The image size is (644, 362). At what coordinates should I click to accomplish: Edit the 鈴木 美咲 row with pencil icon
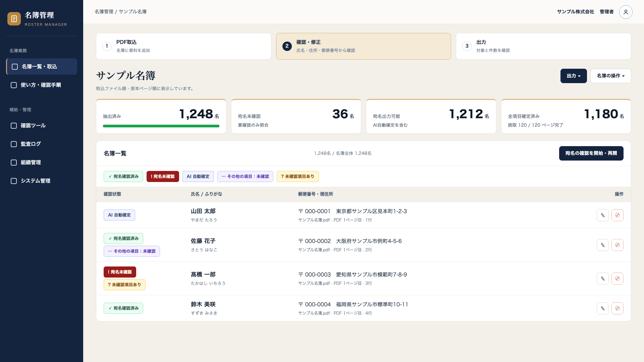(602, 308)
